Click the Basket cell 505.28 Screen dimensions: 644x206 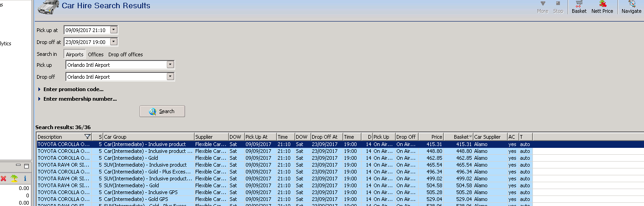[x=458, y=192]
